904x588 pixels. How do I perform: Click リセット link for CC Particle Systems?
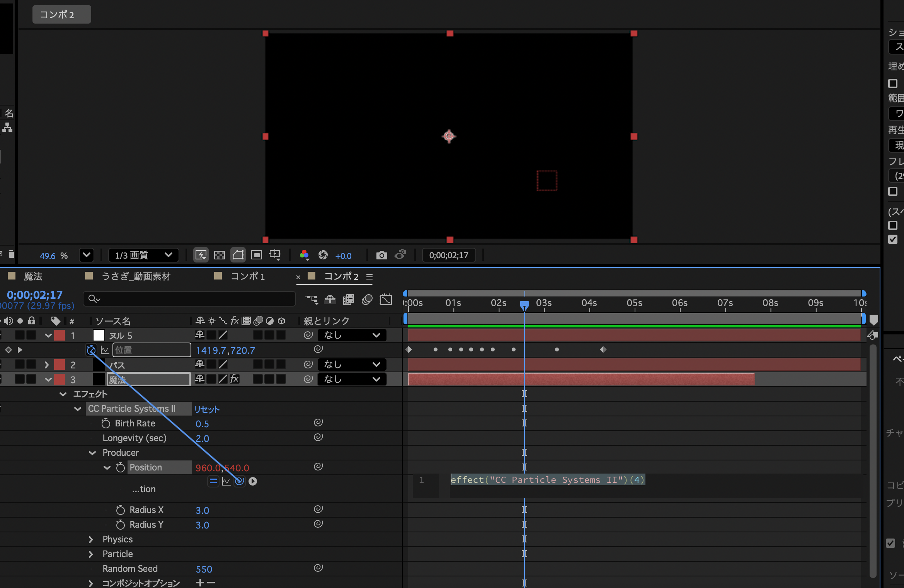[x=207, y=409]
